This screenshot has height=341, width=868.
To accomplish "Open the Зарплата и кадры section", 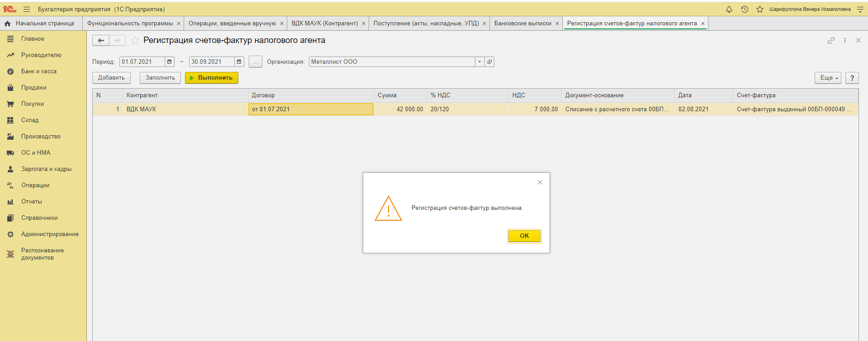I will tap(43, 169).
